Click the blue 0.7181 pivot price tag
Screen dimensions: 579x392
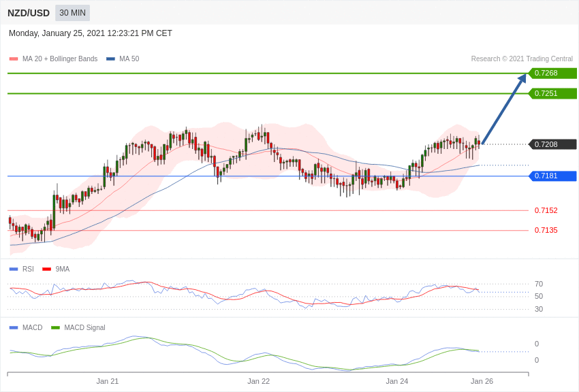tap(553, 176)
